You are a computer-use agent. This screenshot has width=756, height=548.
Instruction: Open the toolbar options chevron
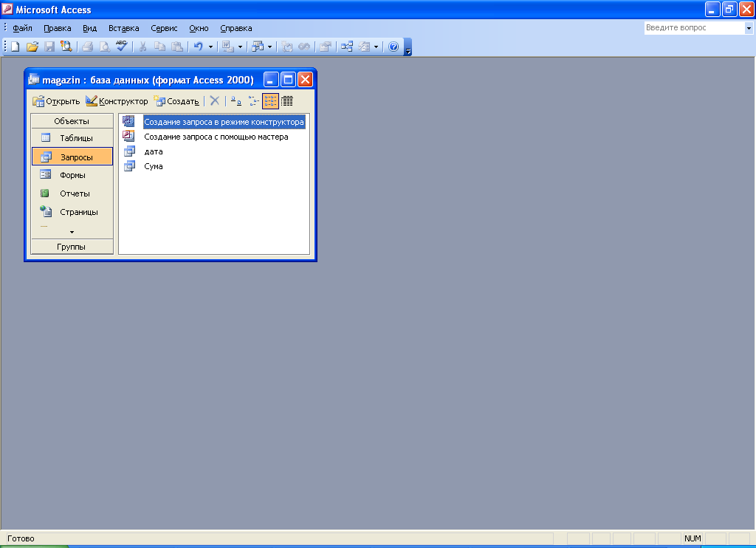(408, 47)
